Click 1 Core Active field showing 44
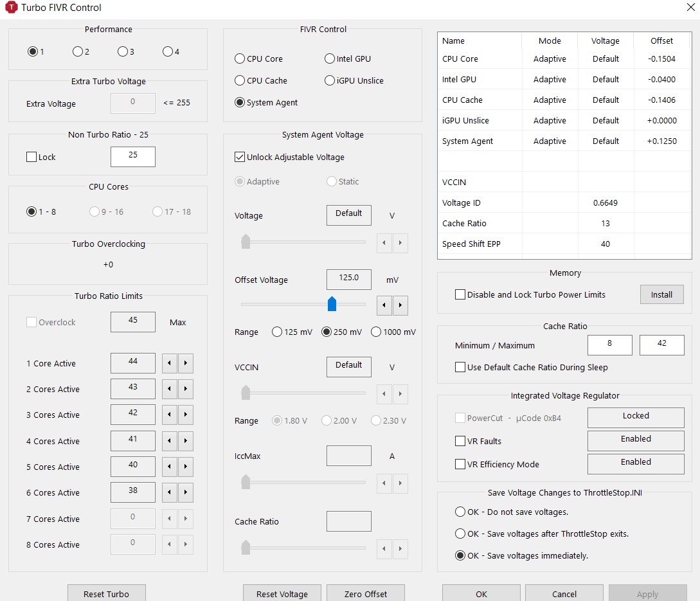Screen dimensions: 700x601 [133, 363]
